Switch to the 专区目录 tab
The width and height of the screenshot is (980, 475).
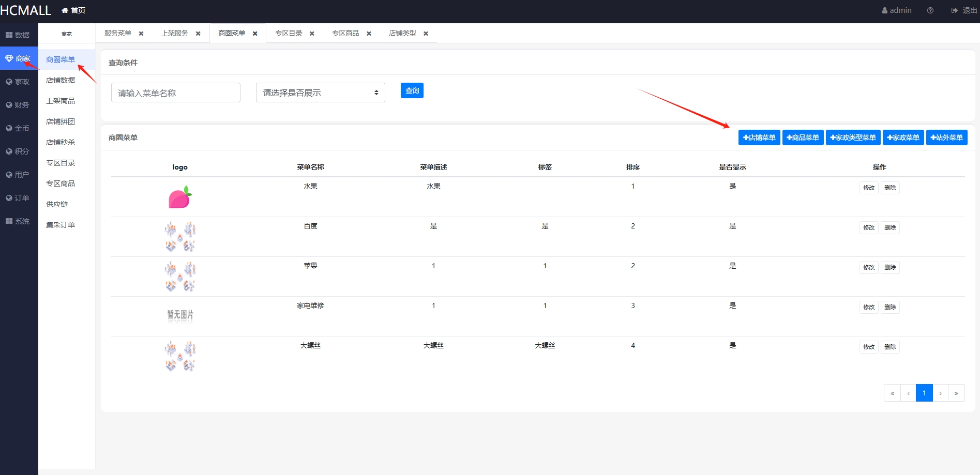[x=289, y=33]
